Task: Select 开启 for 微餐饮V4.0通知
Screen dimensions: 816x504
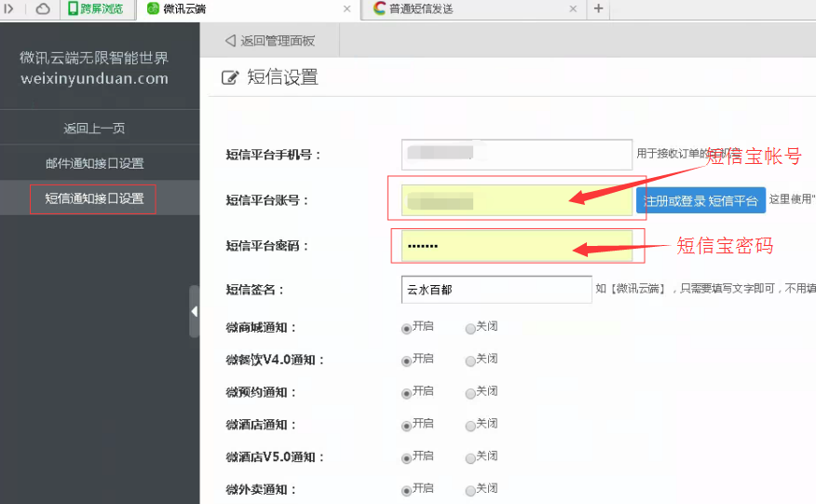Action: 406,361
